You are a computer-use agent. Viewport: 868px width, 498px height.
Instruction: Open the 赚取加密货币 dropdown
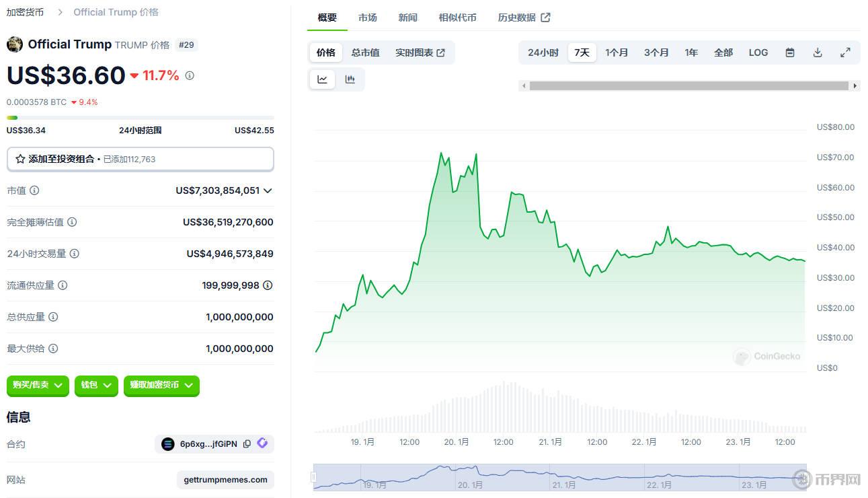(x=161, y=385)
